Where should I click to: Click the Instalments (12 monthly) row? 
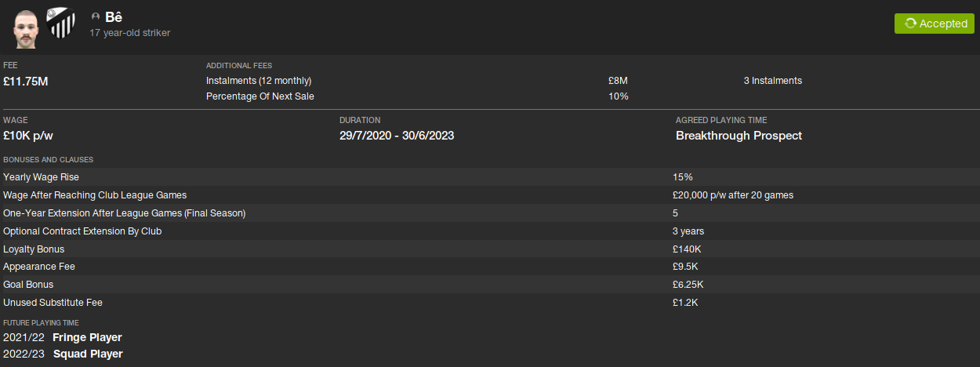pyautogui.click(x=259, y=81)
